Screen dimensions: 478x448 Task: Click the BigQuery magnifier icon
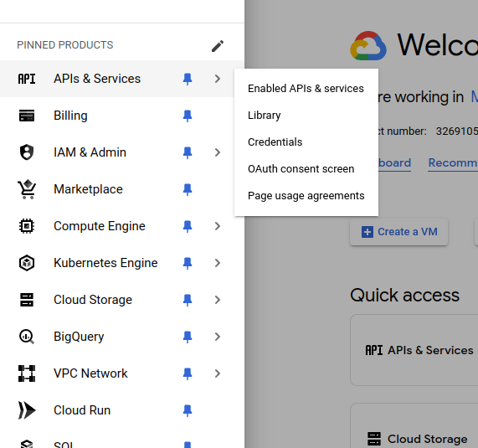27,337
